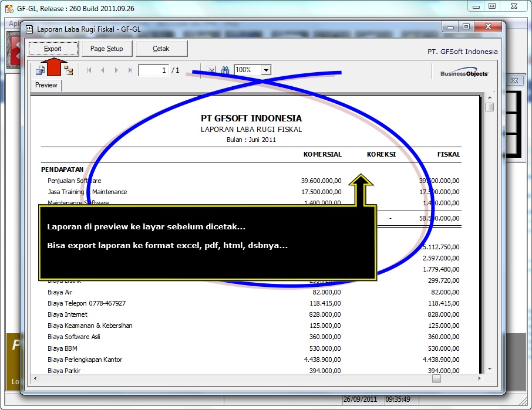The height and width of the screenshot is (410, 532).
Task: Click the Biaya Parkir row label
Action: point(64,371)
